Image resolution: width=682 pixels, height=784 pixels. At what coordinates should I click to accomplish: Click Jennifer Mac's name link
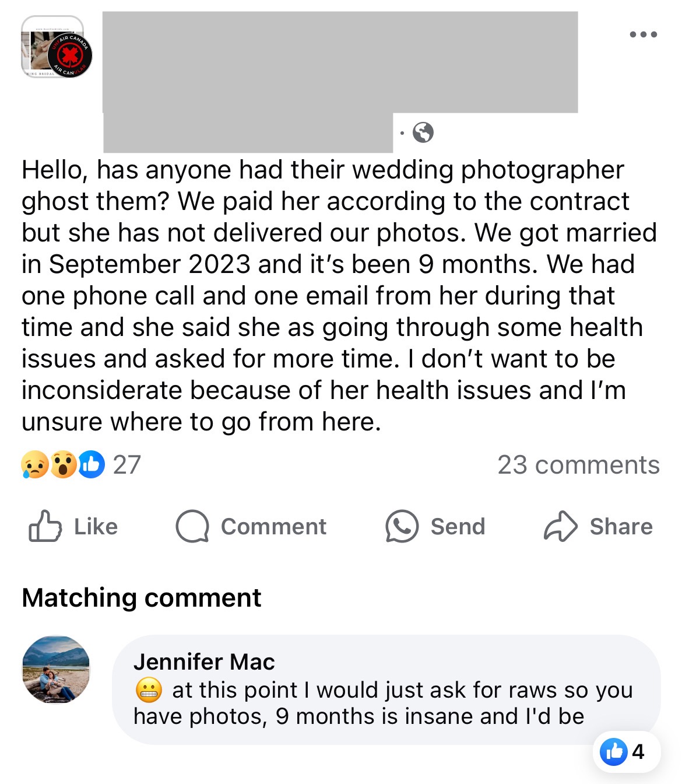tap(205, 662)
